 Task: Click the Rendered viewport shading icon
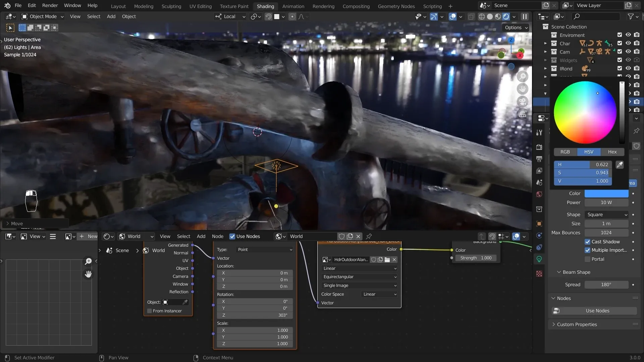point(505,16)
